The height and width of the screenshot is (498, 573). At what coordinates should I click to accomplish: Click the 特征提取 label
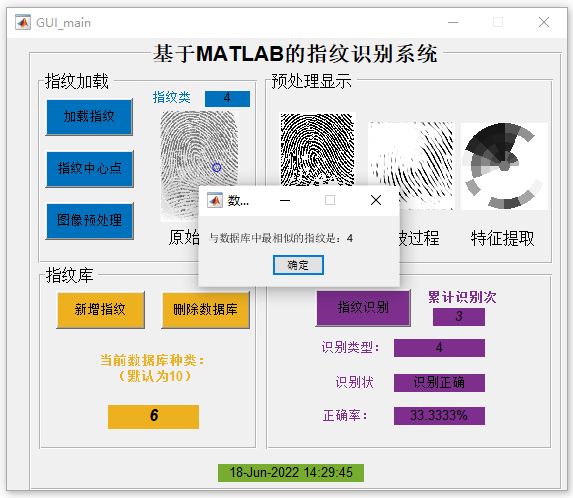coord(502,238)
